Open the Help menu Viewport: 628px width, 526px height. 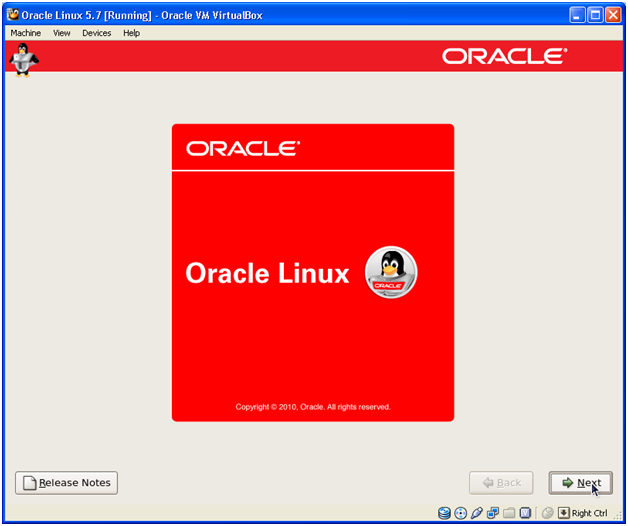coord(131,33)
